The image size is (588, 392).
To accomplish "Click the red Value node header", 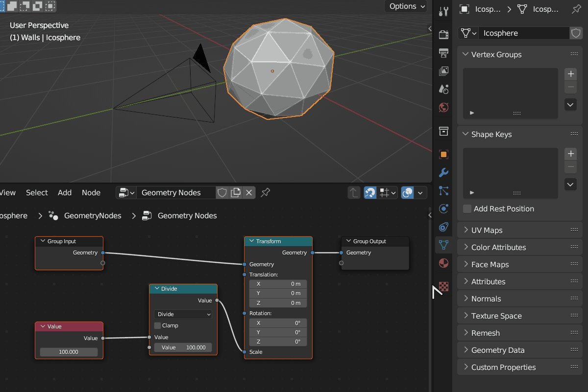I will 69,326.
